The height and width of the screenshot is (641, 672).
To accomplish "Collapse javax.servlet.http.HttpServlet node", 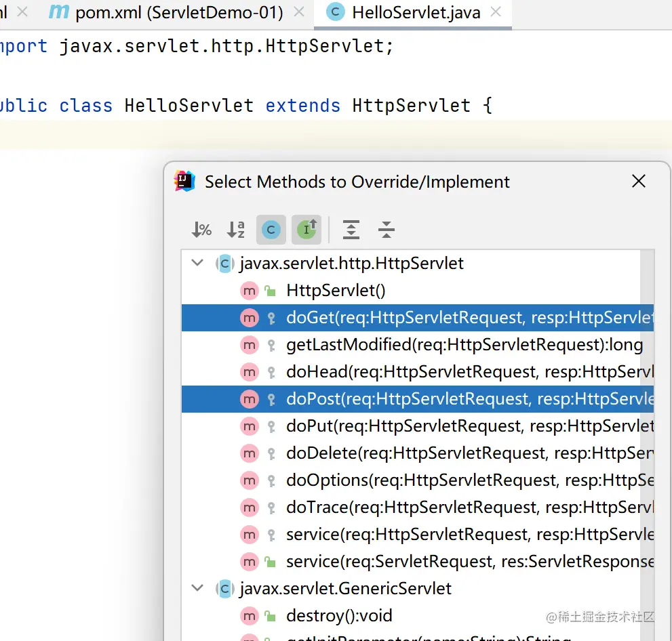I will [x=197, y=262].
